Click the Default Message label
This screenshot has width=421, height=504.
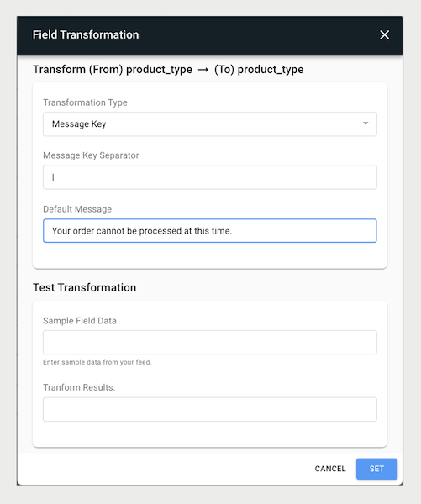(77, 209)
